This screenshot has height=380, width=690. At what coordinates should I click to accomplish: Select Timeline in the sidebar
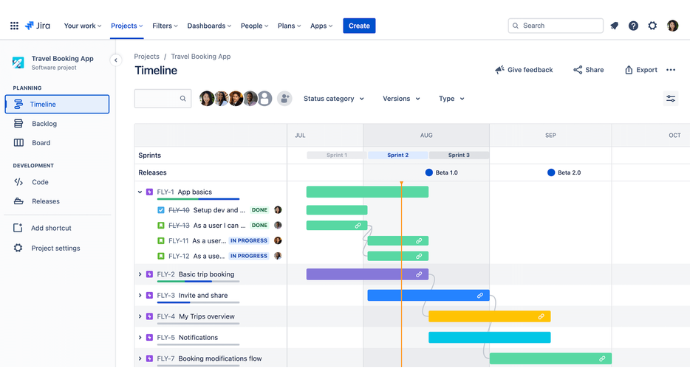pos(57,104)
